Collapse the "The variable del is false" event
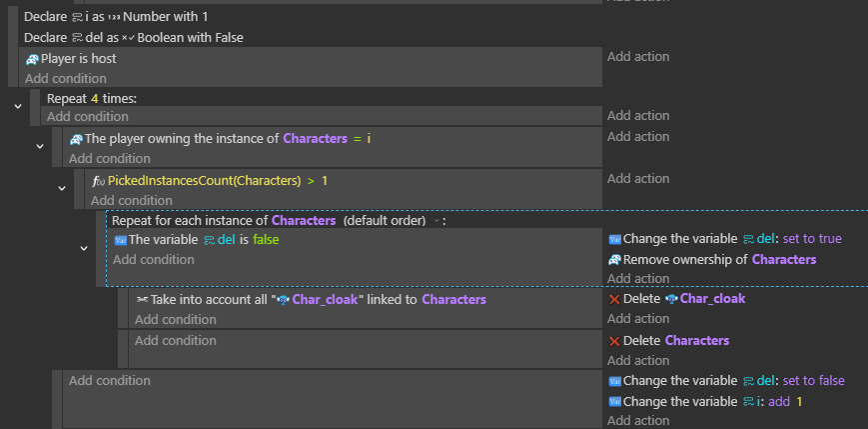 84,248
